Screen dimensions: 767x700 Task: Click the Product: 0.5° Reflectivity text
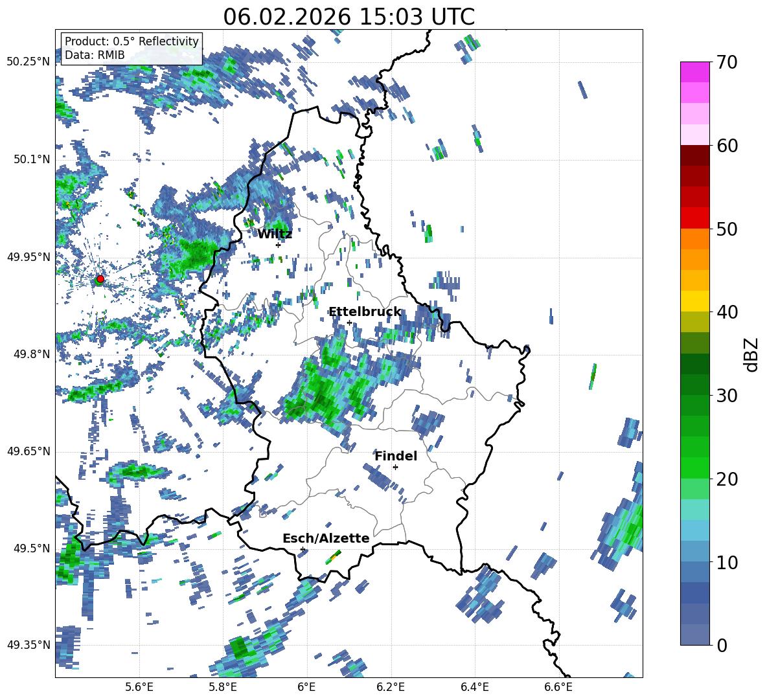pos(132,41)
